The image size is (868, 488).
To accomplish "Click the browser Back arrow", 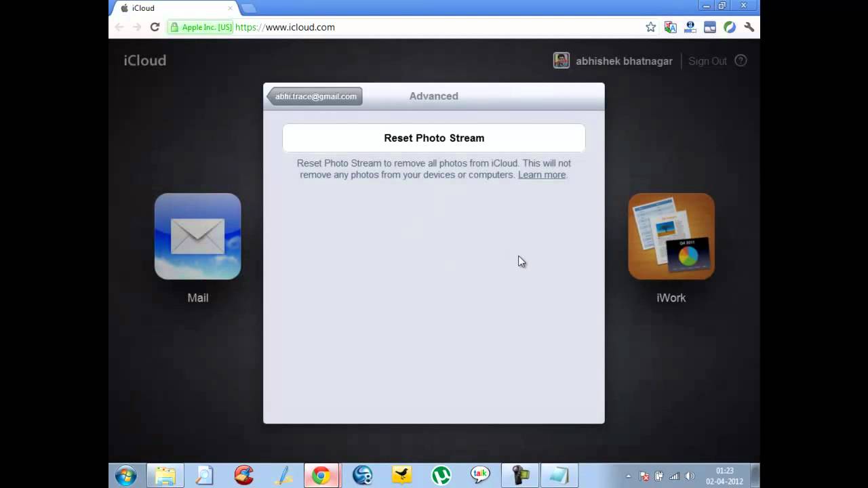I will (x=119, y=27).
